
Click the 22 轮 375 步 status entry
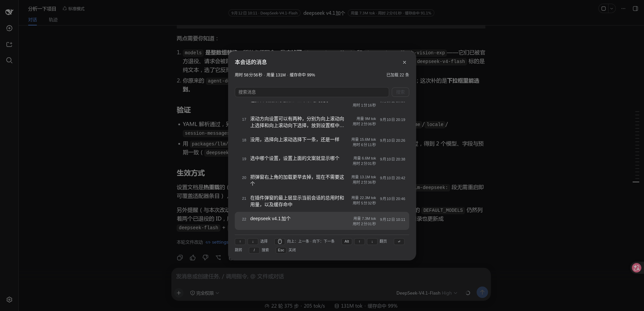(294, 306)
